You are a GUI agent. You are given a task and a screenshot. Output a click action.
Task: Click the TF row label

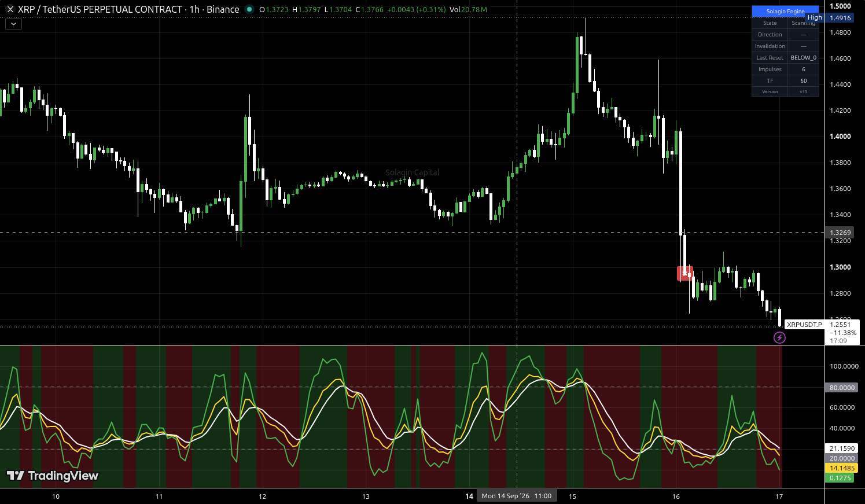coord(770,81)
